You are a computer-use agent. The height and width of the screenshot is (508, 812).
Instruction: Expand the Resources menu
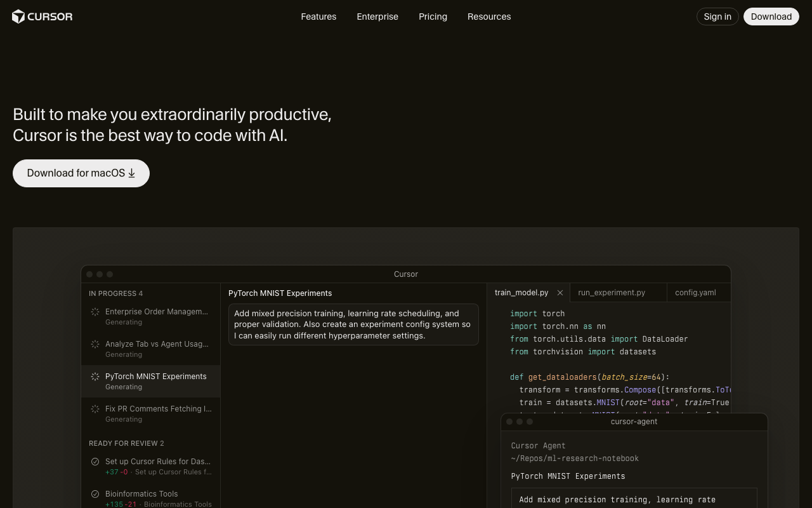[x=489, y=17]
